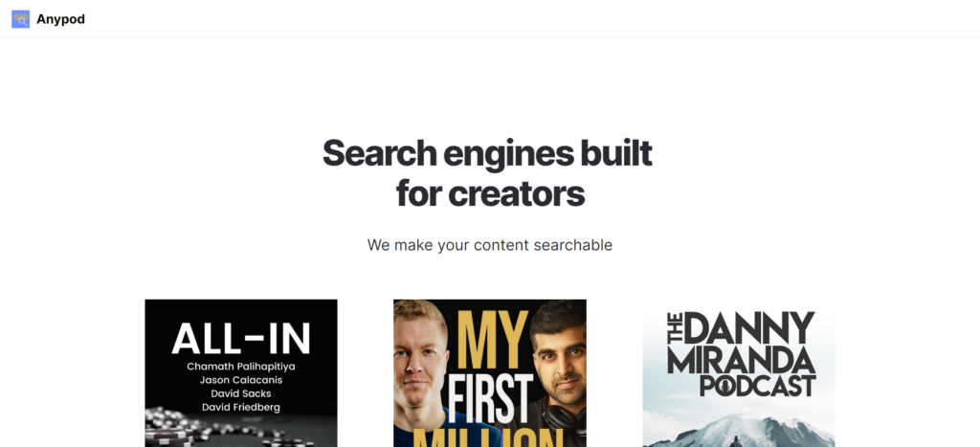
Task: Open the Anypod brand name link
Action: pyautogui.click(x=60, y=19)
